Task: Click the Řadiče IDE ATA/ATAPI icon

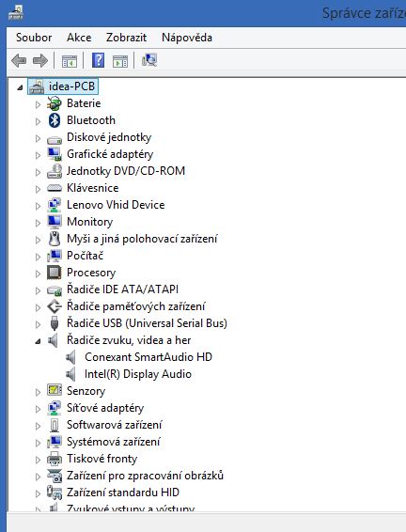Action: [55, 290]
